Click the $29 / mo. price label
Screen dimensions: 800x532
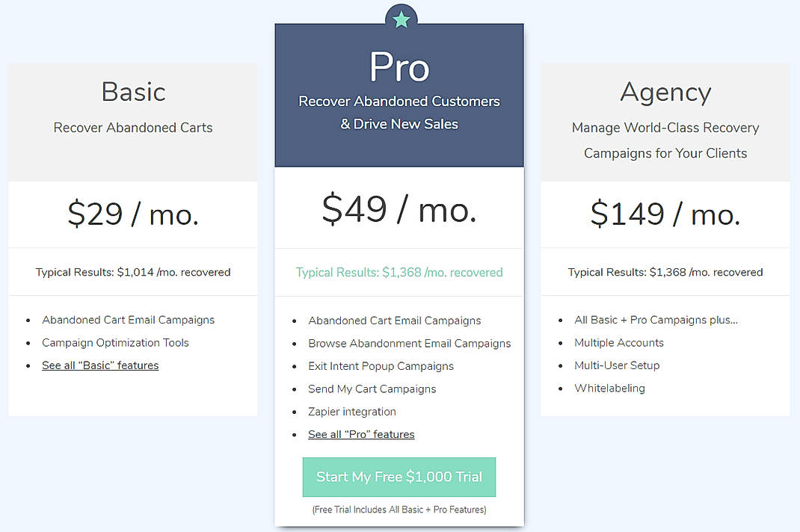point(132,214)
